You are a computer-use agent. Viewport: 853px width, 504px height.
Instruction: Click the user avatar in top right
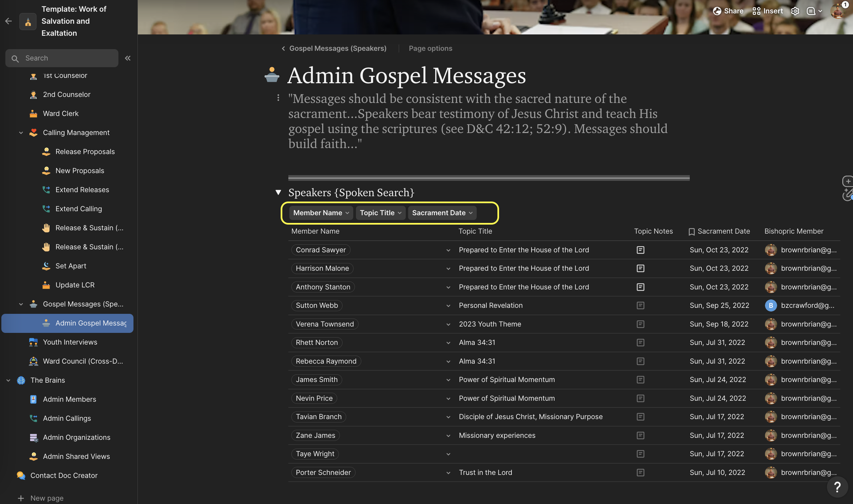[837, 11]
